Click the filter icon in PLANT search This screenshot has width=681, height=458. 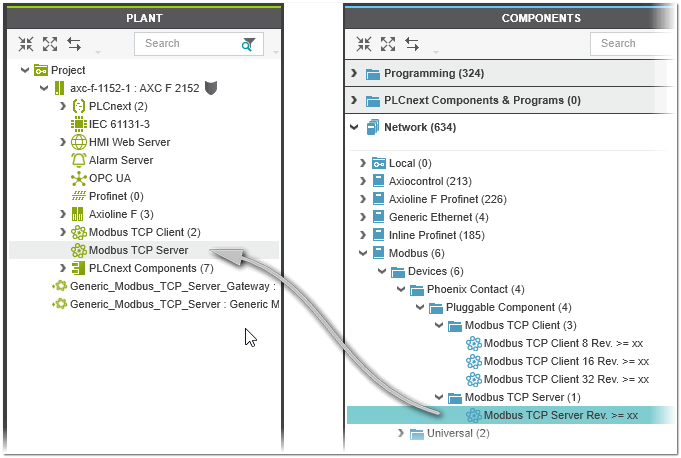(x=247, y=44)
